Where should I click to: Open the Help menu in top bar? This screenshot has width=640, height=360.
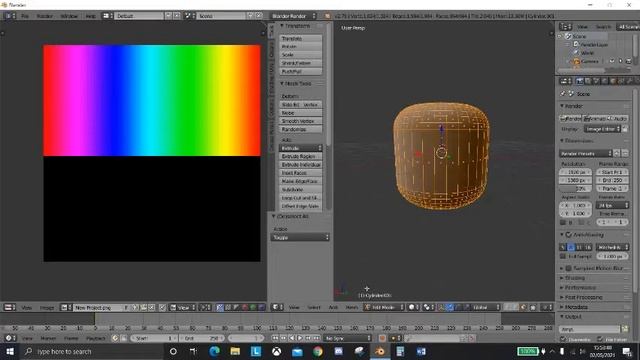[90, 16]
